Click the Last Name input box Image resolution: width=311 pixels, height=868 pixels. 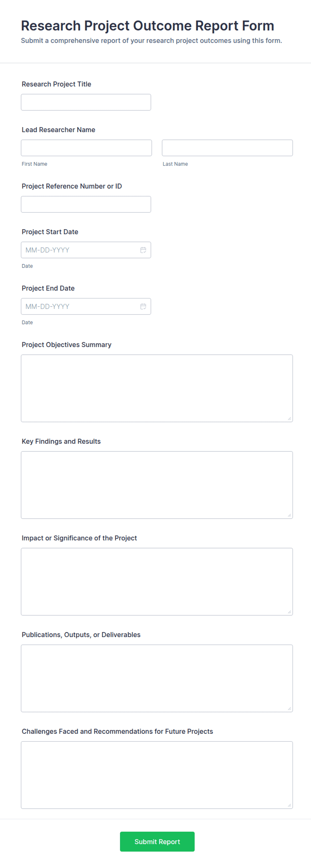pyautogui.click(x=227, y=148)
